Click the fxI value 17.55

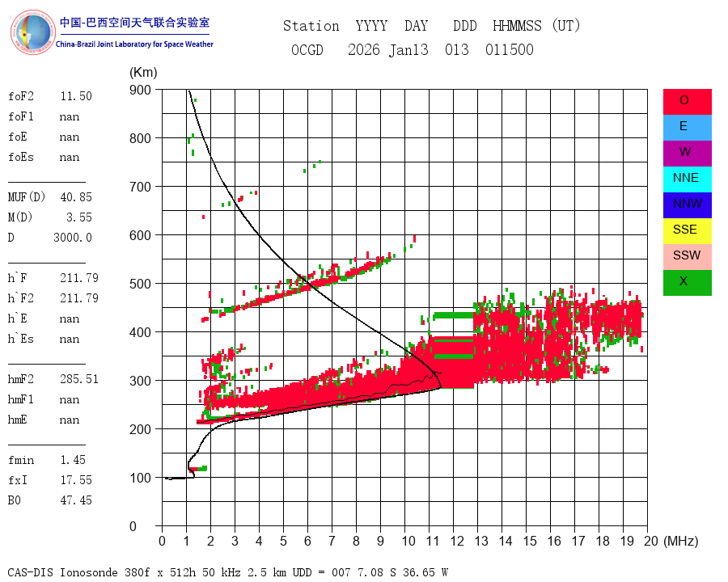pos(76,480)
